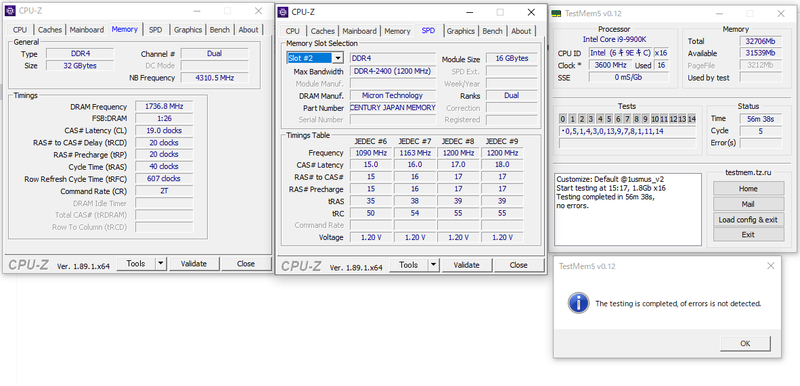800x386 pixels.
Task: Open Caches tab in left CPU-Z window
Action: click(50, 30)
